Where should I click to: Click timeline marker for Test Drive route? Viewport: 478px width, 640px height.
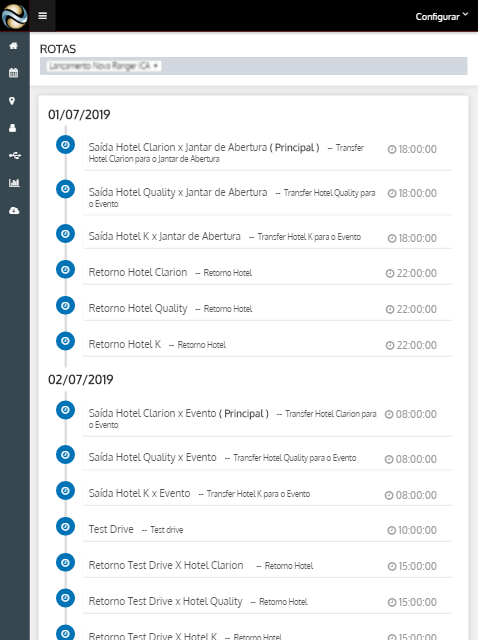[65, 527]
